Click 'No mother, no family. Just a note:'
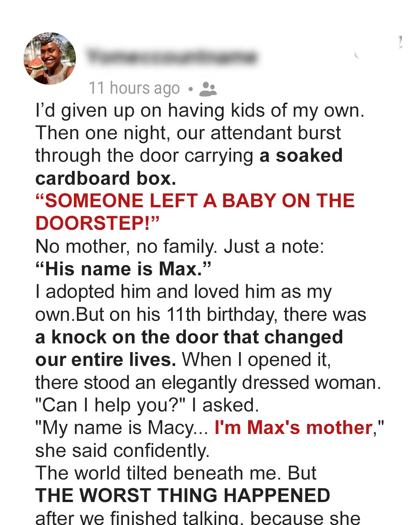Viewport: 420px width, 525px height. click(x=180, y=247)
